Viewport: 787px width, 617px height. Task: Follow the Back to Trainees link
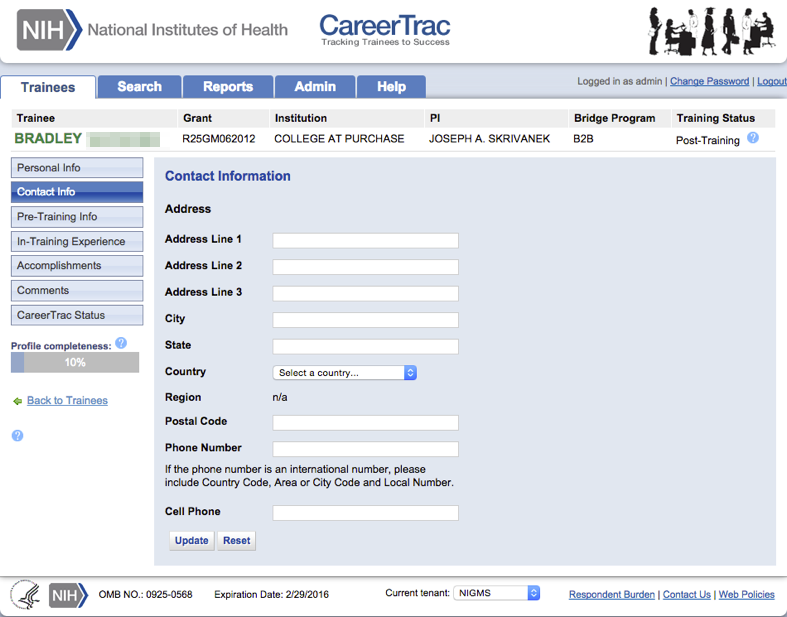click(67, 400)
